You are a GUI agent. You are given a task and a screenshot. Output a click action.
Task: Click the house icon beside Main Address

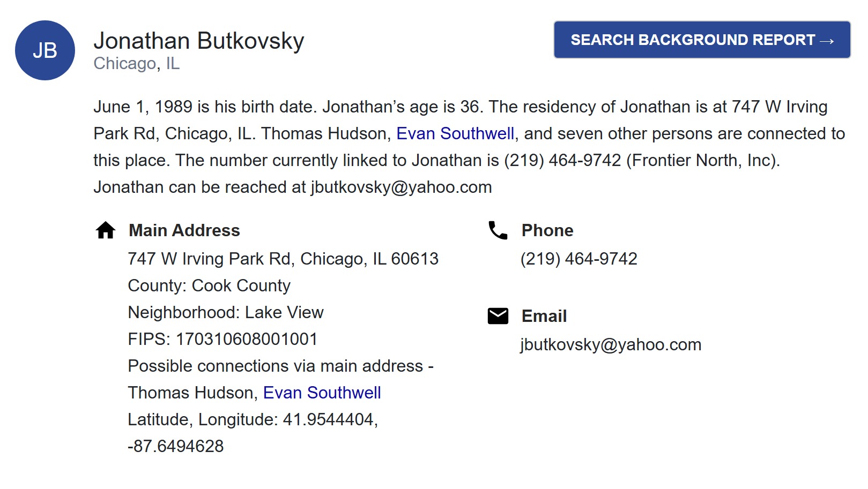[106, 230]
